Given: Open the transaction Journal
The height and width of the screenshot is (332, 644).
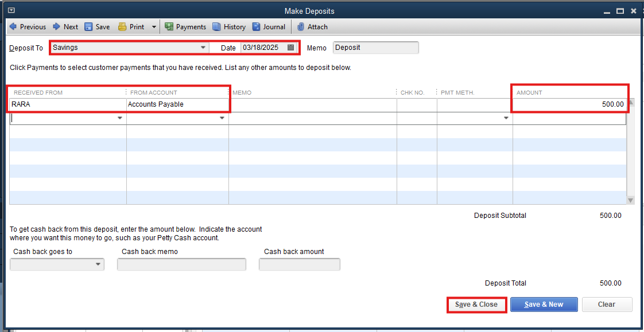Looking at the screenshot, I should [x=269, y=27].
